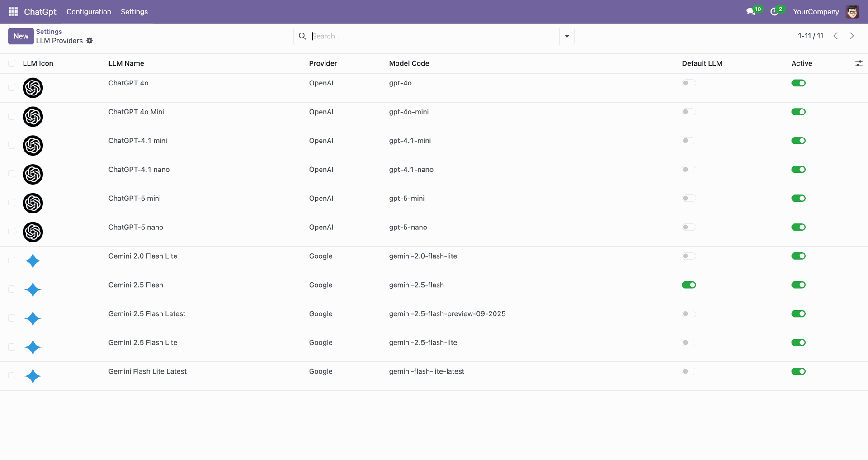Click the Gemini icon for Gemini 2.0 Flash Lite
The height and width of the screenshot is (460, 868).
pos(33,261)
